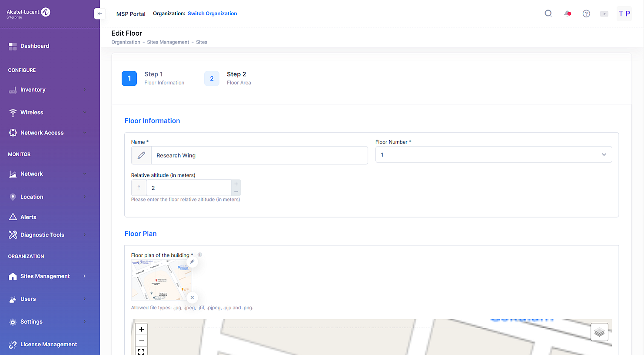Edit the floor plan image with the pencil icon
644x355 pixels.
coord(192,262)
